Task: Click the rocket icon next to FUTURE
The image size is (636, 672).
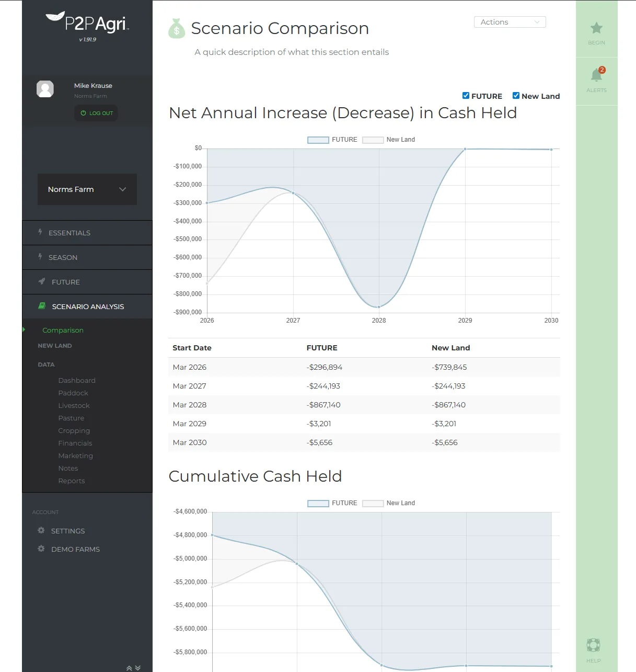Action: pos(42,281)
